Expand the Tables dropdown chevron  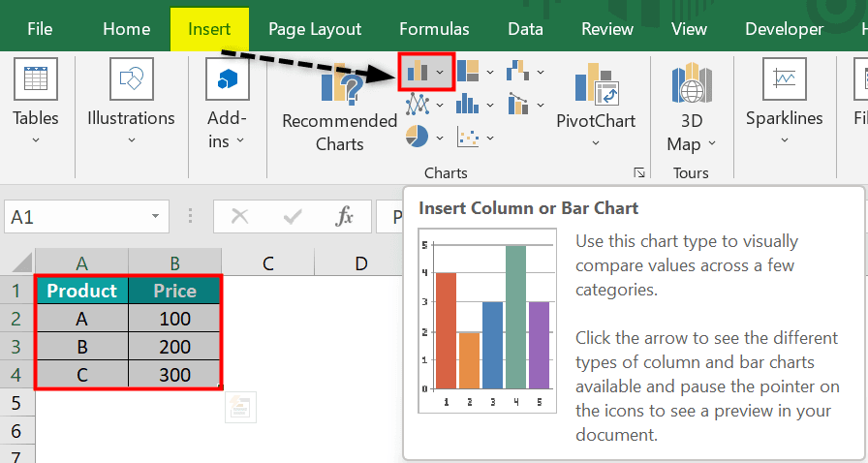tap(36, 140)
